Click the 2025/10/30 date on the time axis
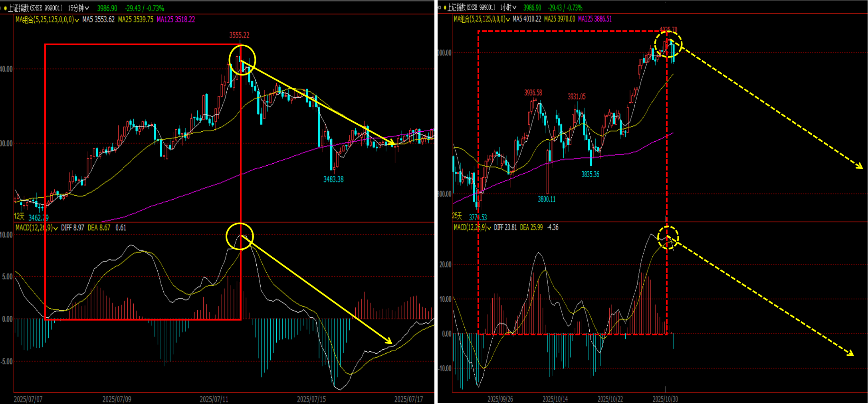This screenshot has width=868, height=404. (x=665, y=399)
